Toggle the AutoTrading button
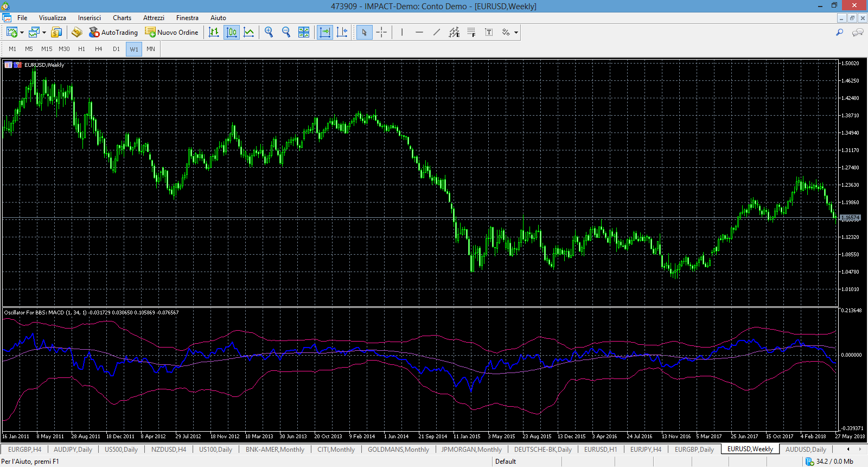The image size is (868, 467). point(113,33)
